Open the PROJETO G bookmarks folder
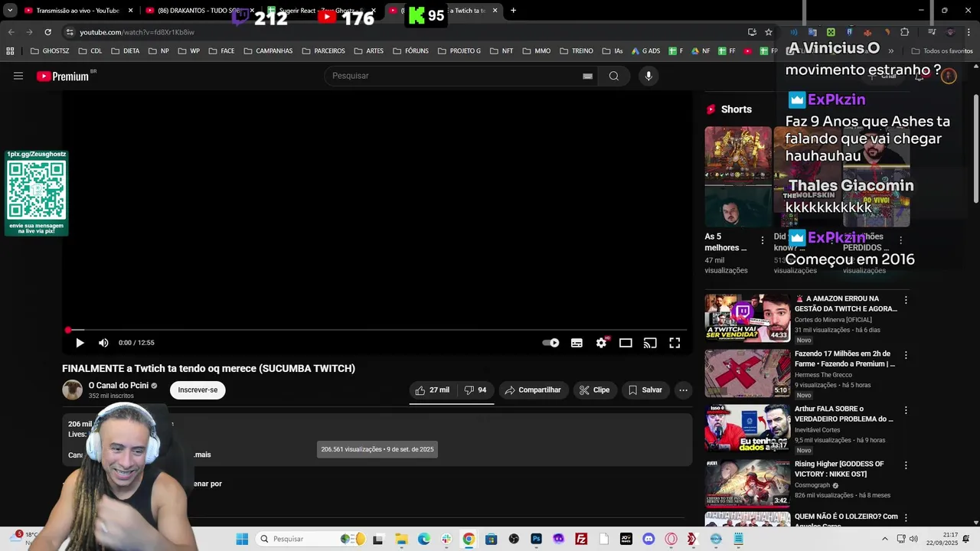Image resolution: width=980 pixels, height=551 pixels. click(x=459, y=51)
